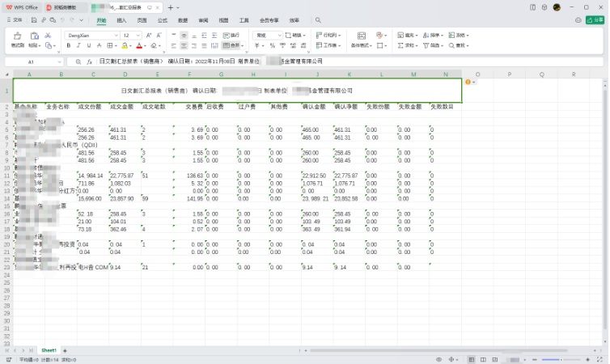Set vertical alignment to middle
This screenshot has height=364, width=610.
184,36
